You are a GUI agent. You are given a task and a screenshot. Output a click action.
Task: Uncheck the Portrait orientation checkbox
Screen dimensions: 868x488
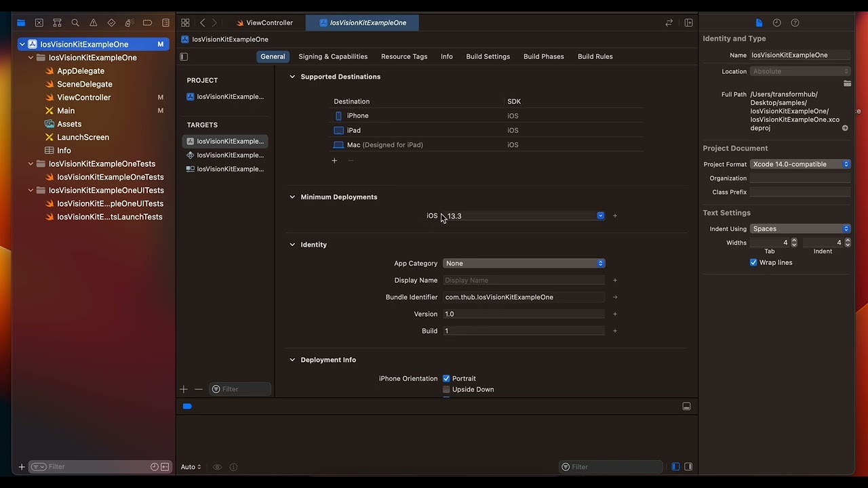[446, 378]
